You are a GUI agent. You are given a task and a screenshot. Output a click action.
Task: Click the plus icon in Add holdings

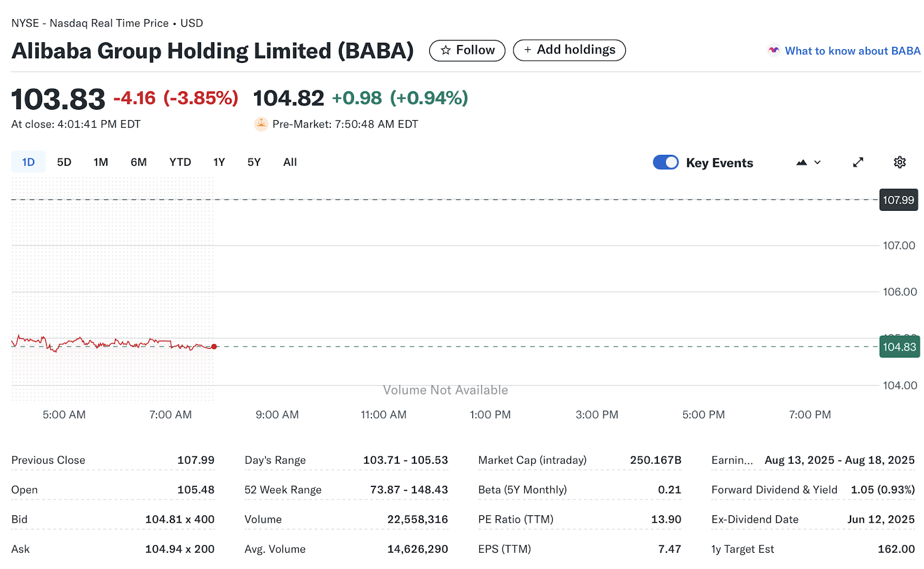point(527,50)
